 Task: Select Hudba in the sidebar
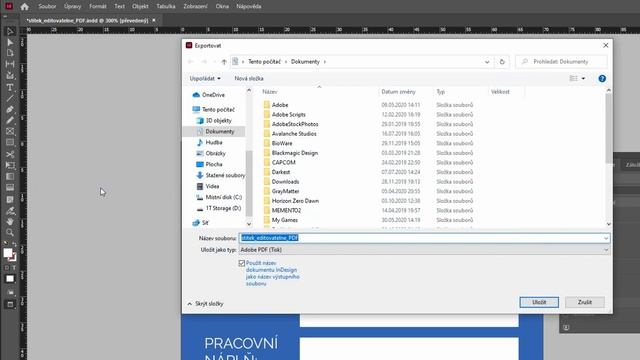point(214,142)
